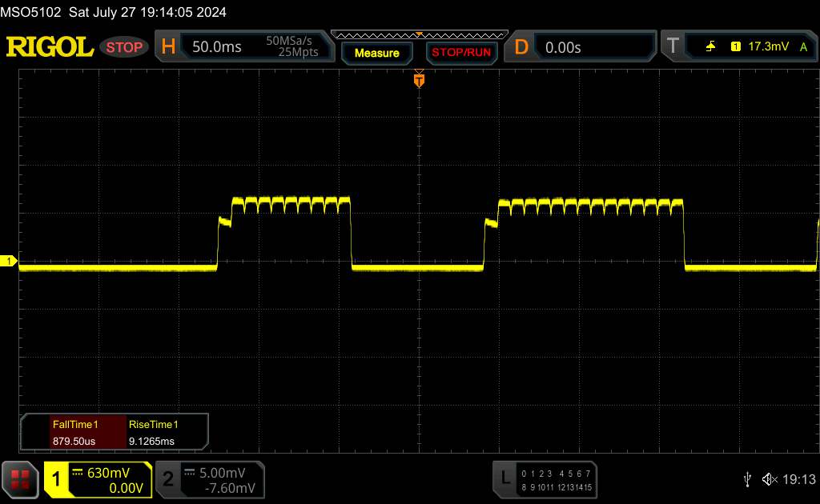The width and height of the screenshot is (820, 504).
Task: Click the channel 1 ground level marker
Action: [x=8, y=261]
